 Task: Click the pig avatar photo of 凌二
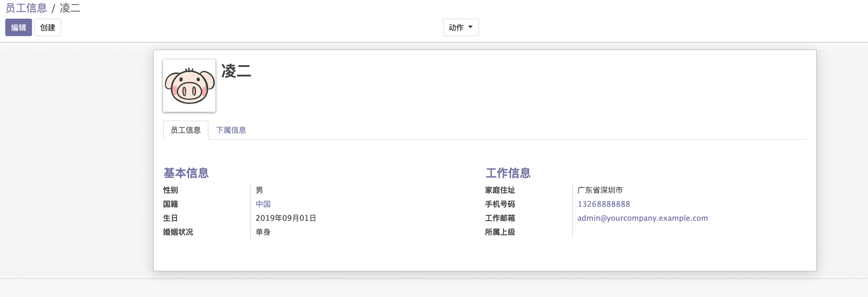coord(189,85)
